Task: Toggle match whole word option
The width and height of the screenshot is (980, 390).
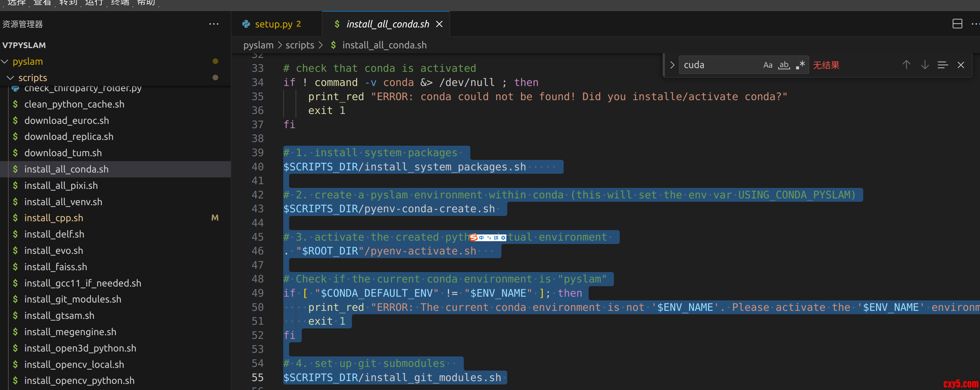Action: pyautogui.click(x=784, y=65)
